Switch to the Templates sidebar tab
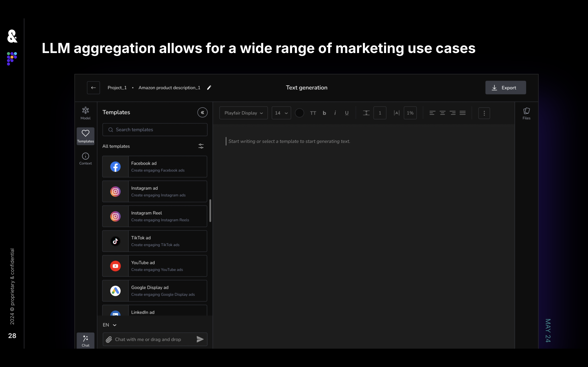This screenshot has width=588, height=367. (x=86, y=136)
